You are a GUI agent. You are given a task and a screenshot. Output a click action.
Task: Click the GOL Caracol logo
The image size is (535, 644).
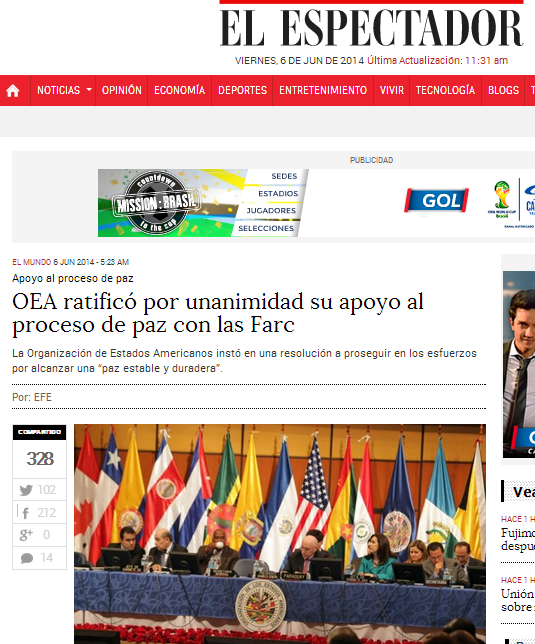(x=436, y=200)
